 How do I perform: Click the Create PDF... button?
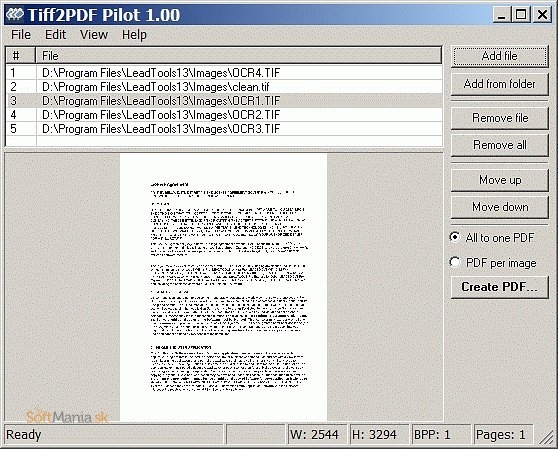[x=500, y=287]
